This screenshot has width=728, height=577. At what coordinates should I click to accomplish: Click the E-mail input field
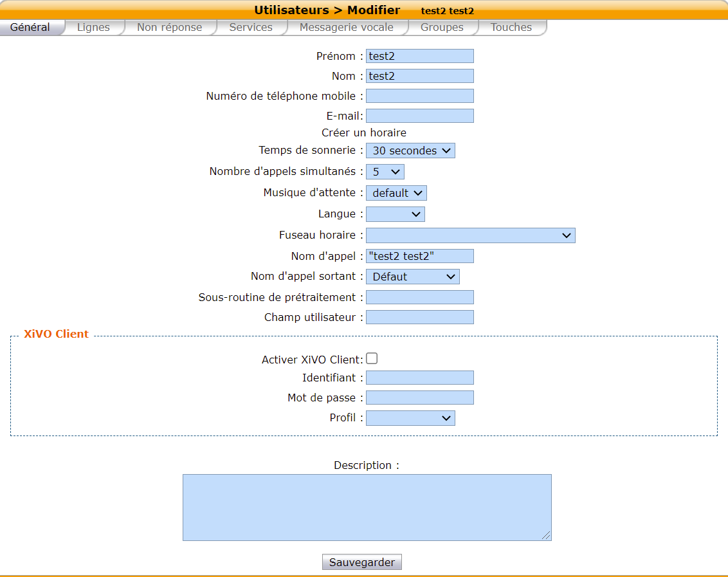(419, 116)
